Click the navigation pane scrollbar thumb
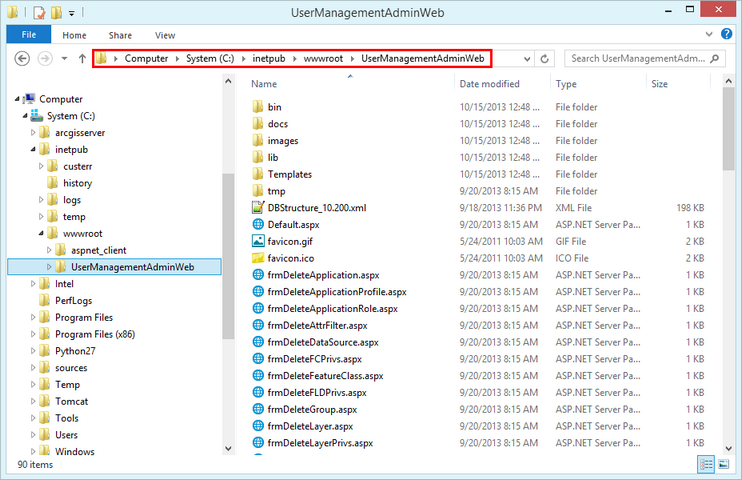The height and width of the screenshot is (480, 742). (228, 256)
